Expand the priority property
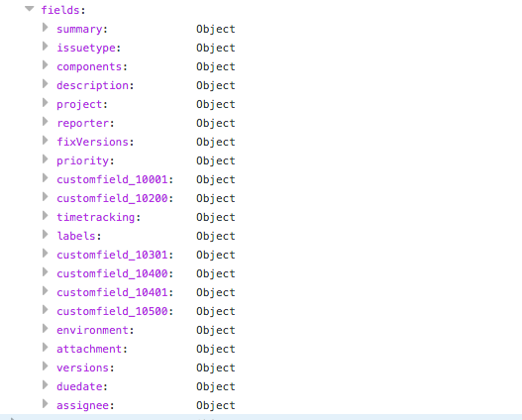 [x=46, y=159]
